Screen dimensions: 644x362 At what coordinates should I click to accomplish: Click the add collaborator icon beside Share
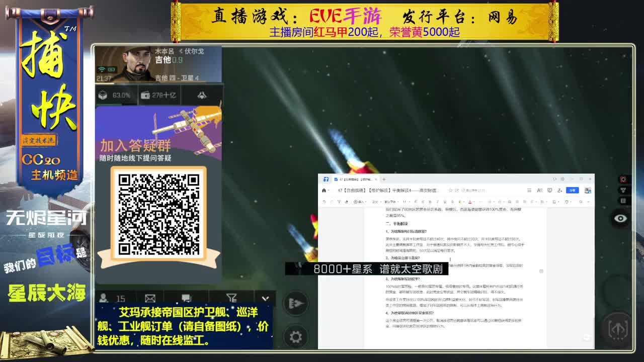click(x=560, y=191)
